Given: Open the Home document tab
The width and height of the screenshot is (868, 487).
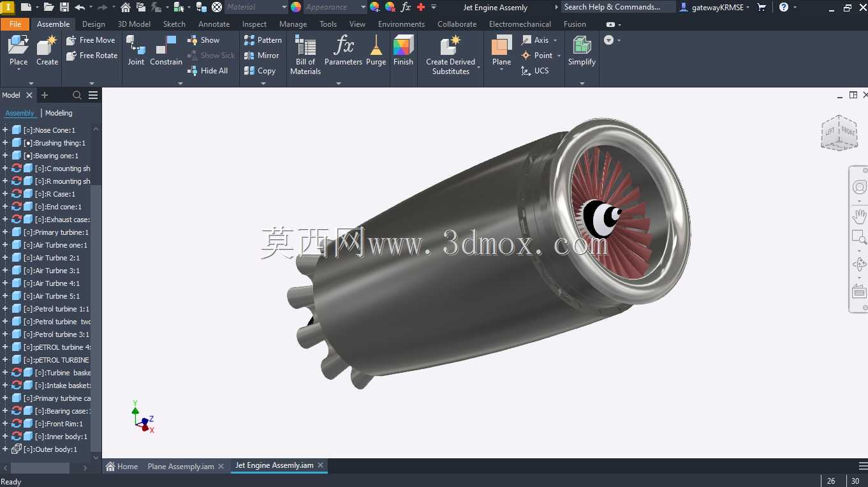Looking at the screenshot, I should [122, 467].
